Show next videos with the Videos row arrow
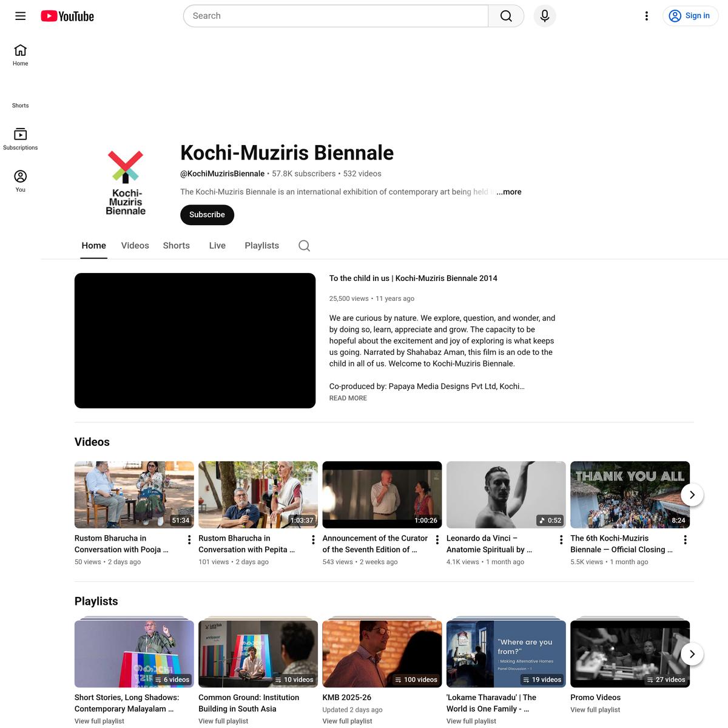 pos(692,495)
